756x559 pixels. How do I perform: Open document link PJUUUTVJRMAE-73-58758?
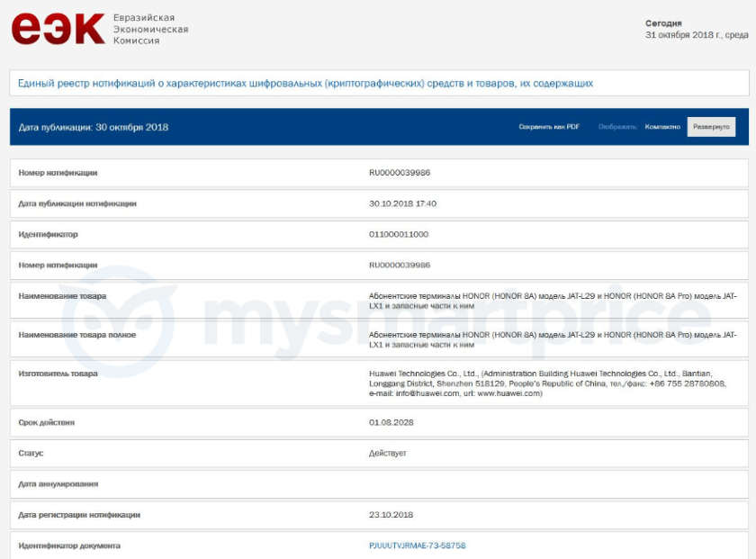(417, 545)
